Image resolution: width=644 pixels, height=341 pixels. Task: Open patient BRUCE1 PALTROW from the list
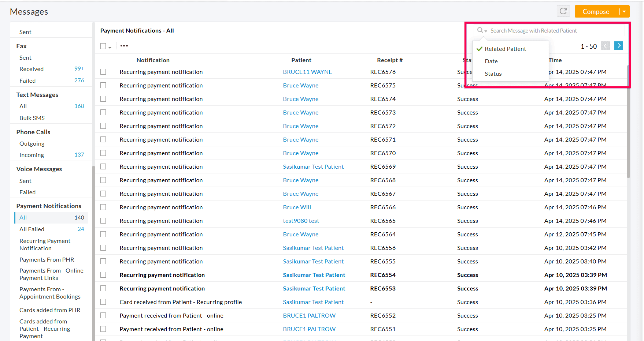[309, 315]
